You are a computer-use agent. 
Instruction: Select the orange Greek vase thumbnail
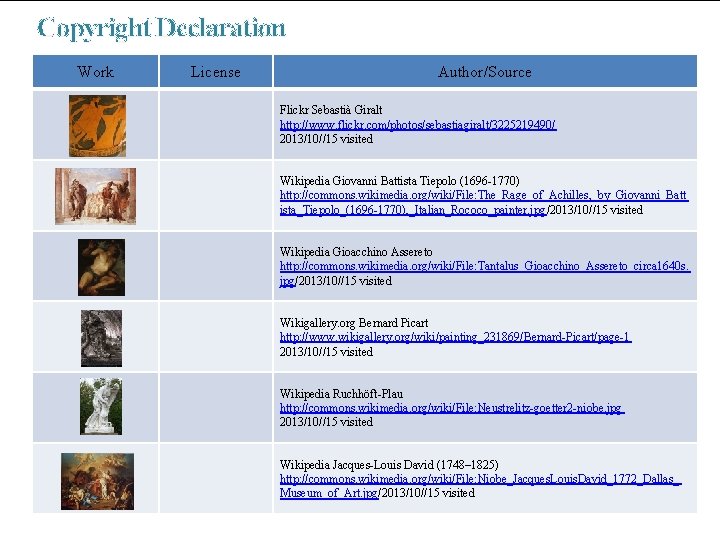point(97,126)
